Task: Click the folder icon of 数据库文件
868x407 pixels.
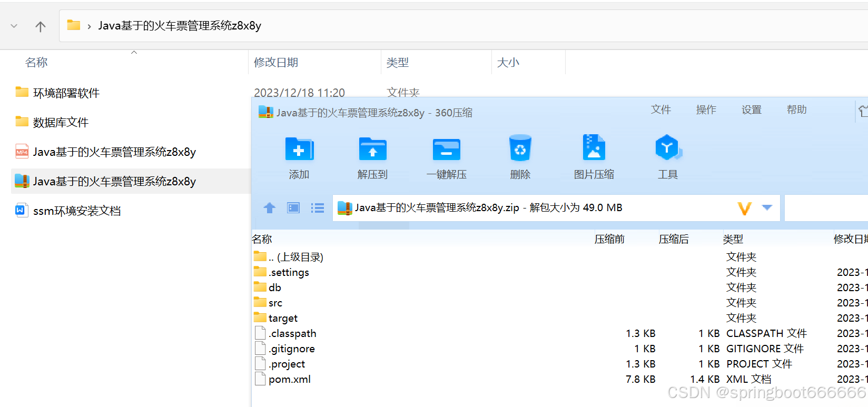Action: 22,122
